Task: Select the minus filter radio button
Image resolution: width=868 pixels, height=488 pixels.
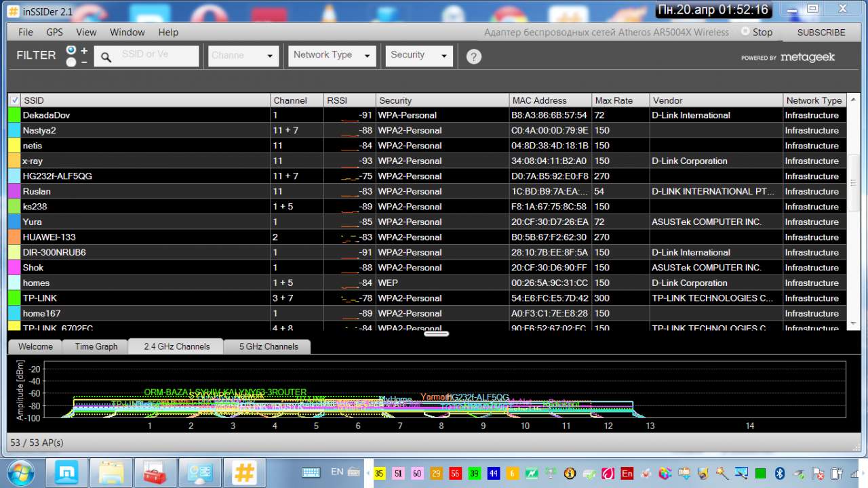Action: pos(71,62)
